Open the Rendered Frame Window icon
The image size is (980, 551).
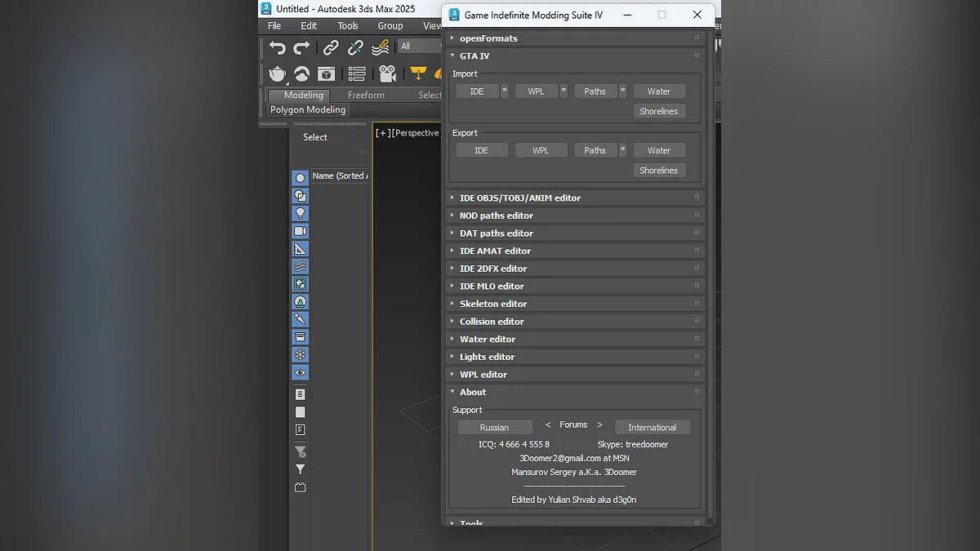pos(302,73)
